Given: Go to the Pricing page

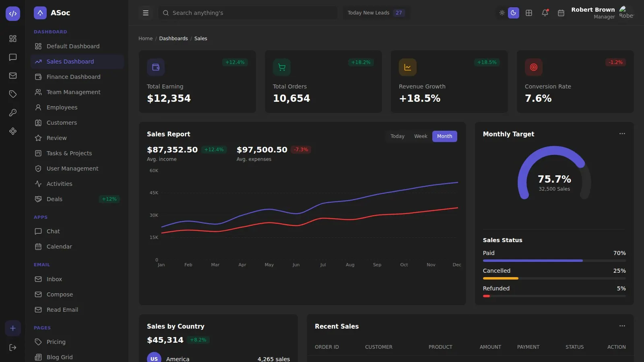Looking at the screenshot, I should click(x=77, y=342).
